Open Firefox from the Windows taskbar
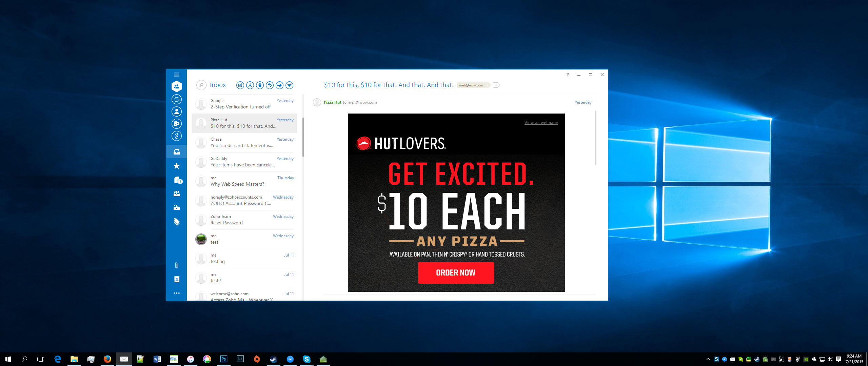The width and height of the screenshot is (868, 366). 107,359
